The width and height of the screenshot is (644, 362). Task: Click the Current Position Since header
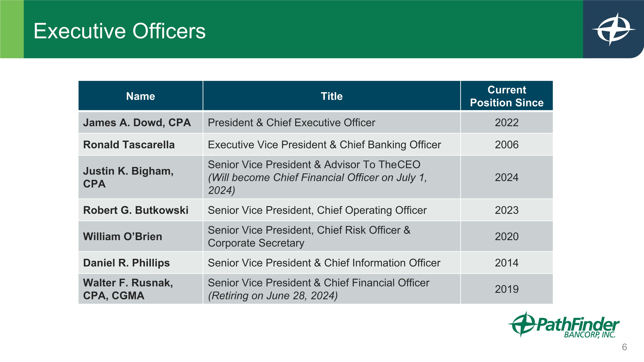(506, 96)
